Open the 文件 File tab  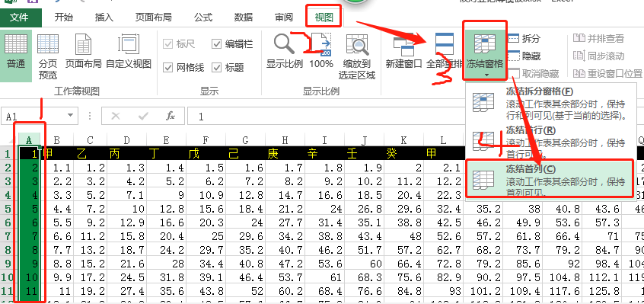[21, 18]
